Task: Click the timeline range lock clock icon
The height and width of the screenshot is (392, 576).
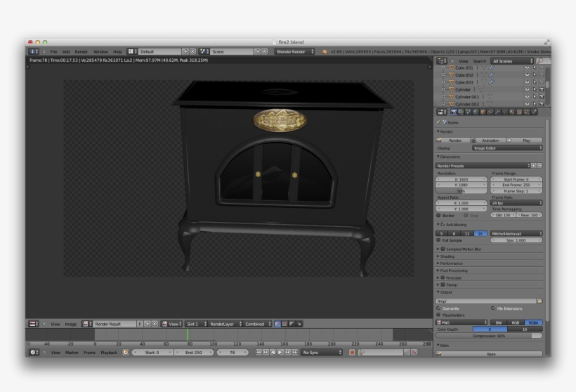Action: [x=126, y=353]
